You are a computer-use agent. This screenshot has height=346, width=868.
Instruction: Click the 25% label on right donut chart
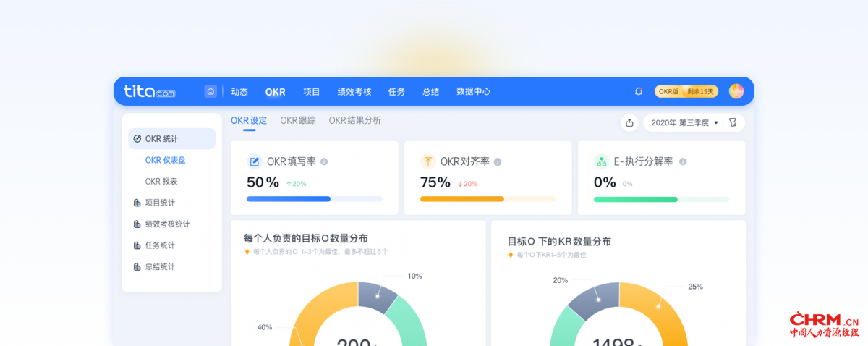(x=695, y=287)
